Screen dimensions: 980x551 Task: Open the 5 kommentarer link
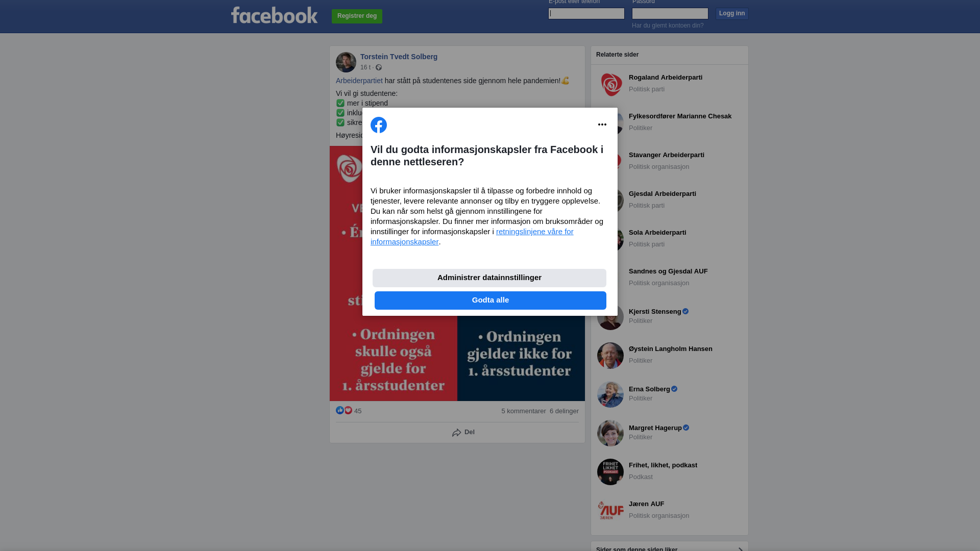coord(524,411)
